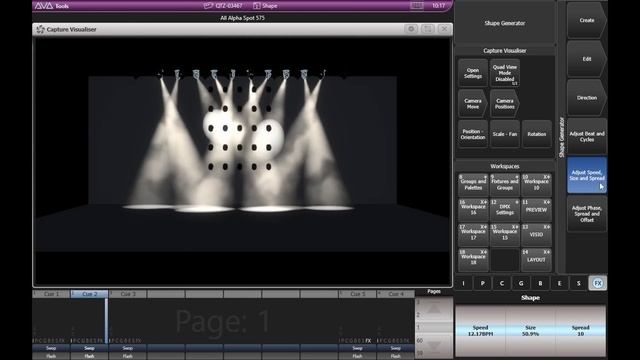This screenshot has width=640, height=360.
Task: Open Workspace 18 shortcut
Action: [473, 260]
